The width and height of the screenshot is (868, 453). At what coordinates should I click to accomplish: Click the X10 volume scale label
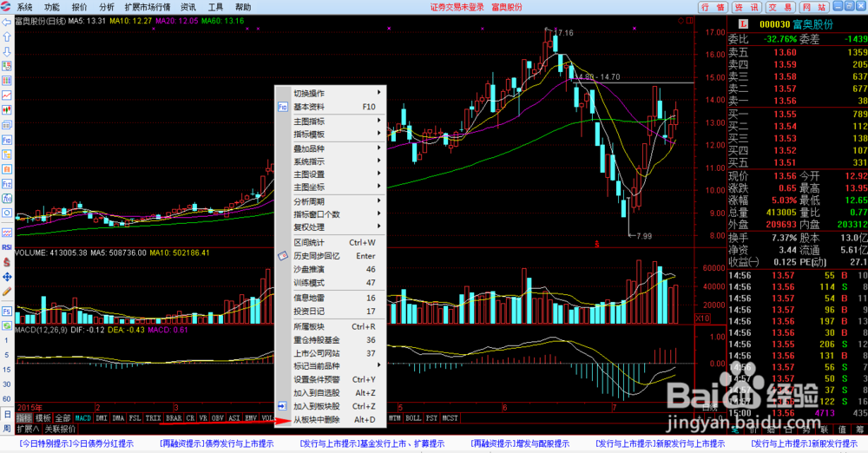[702, 318]
